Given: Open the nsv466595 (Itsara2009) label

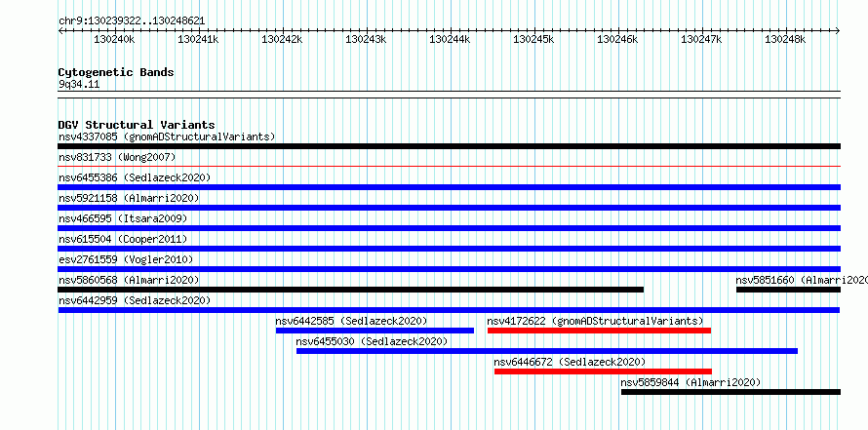Looking at the screenshot, I should coord(123,218).
